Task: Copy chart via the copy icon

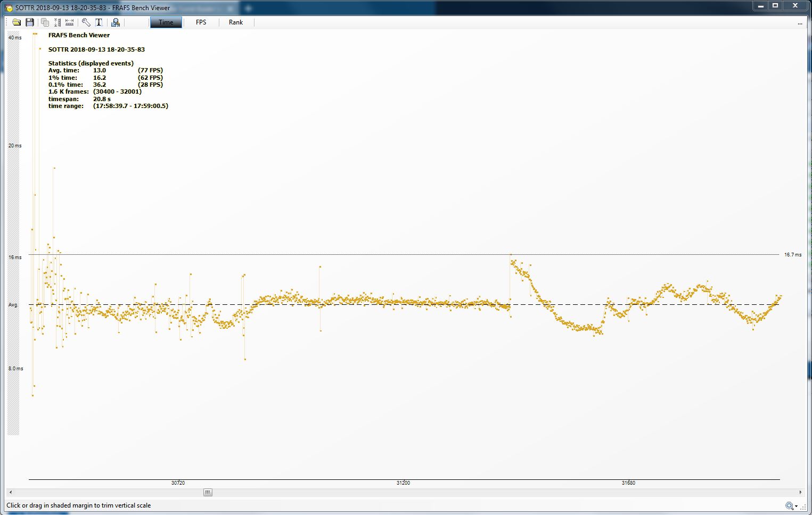Action: pyautogui.click(x=45, y=22)
